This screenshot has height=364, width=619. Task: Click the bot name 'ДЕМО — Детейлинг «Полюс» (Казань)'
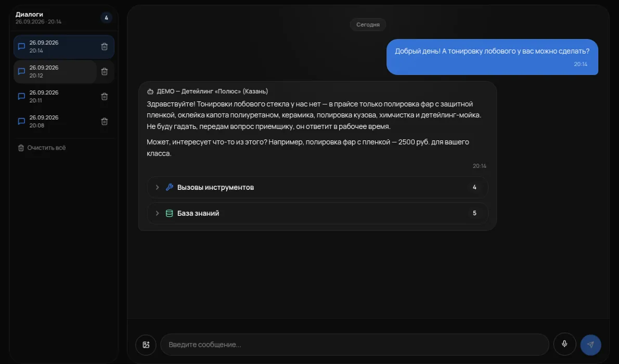point(212,91)
